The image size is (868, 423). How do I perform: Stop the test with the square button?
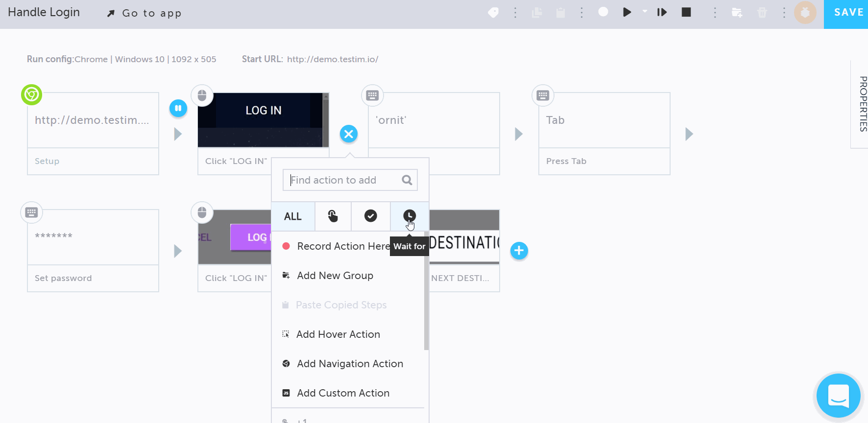pos(686,12)
